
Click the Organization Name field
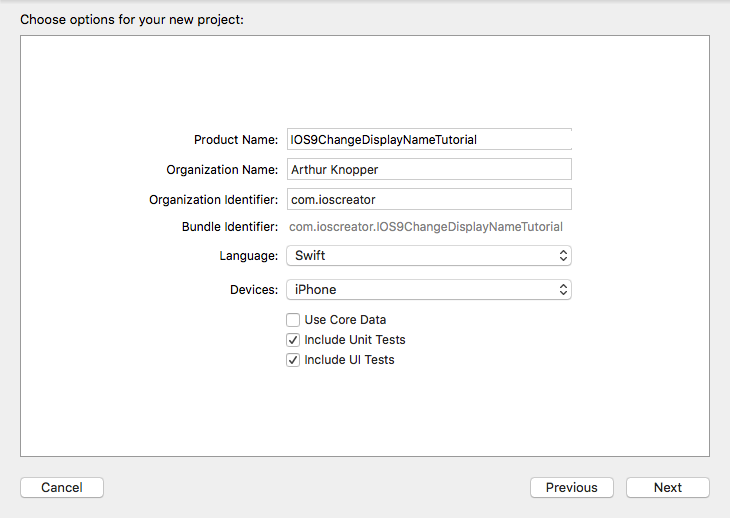[x=428, y=170]
